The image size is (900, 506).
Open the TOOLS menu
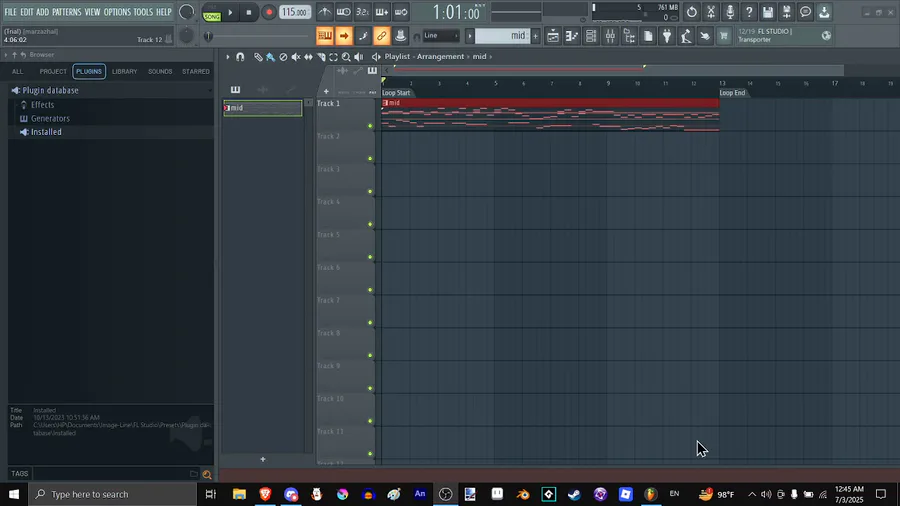tap(143, 12)
